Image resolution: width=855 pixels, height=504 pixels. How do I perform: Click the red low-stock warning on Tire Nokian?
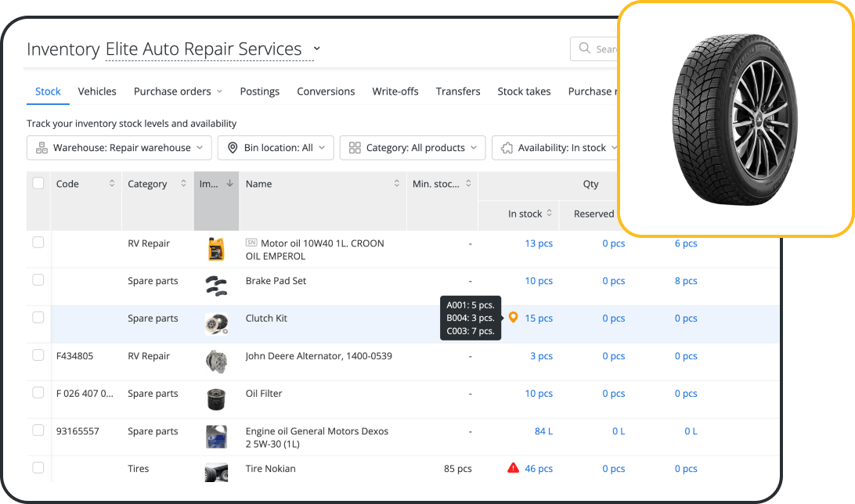coord(513,468)
